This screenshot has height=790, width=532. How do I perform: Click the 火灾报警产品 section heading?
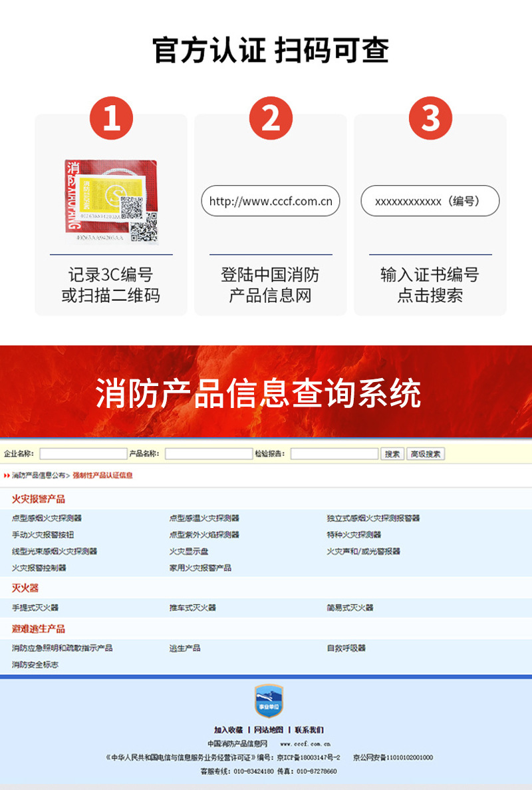click(x=39, y=499)
